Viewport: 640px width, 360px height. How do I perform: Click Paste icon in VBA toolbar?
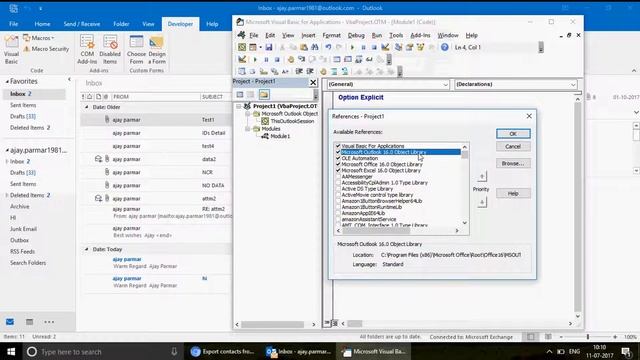(304, 47)
